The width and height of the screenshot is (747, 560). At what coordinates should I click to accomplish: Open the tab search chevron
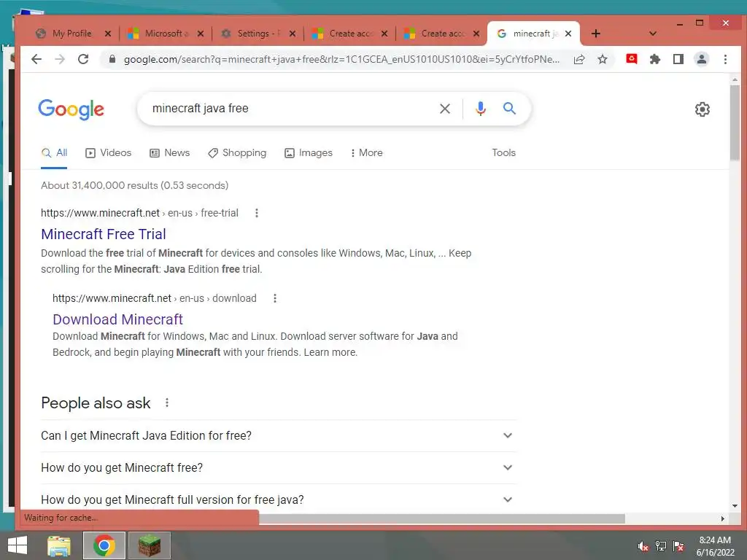point(653,34)
